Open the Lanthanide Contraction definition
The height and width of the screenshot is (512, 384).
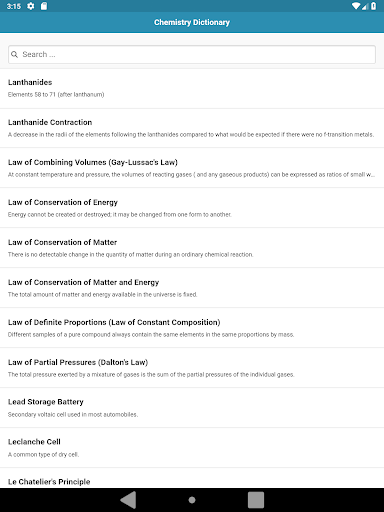[192, 128]
